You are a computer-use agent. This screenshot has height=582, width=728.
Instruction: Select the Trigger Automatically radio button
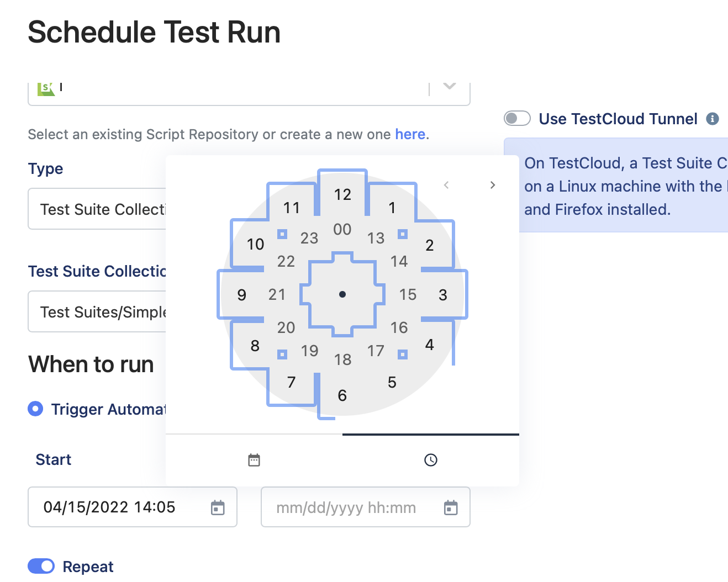click(x=35, y=409)
